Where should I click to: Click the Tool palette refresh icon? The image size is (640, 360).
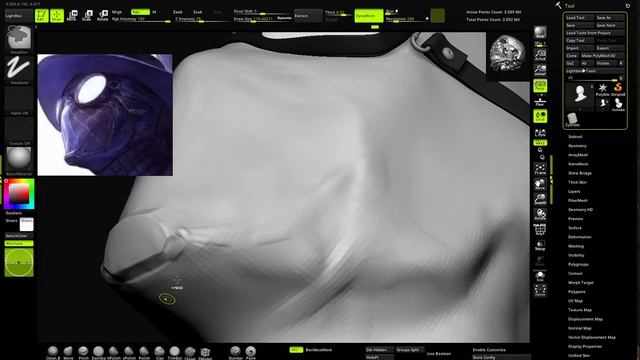(x=628, y=6)
